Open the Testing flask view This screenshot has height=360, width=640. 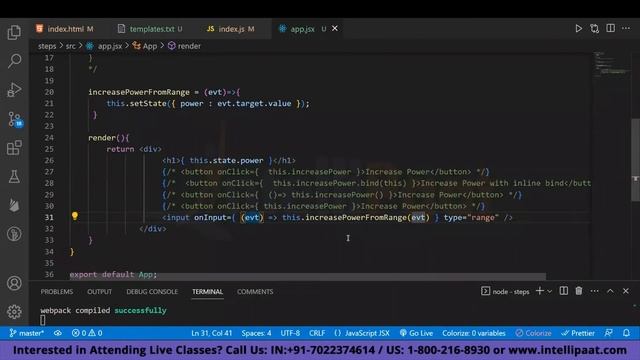pyautogui.click(x=14, y=177)
